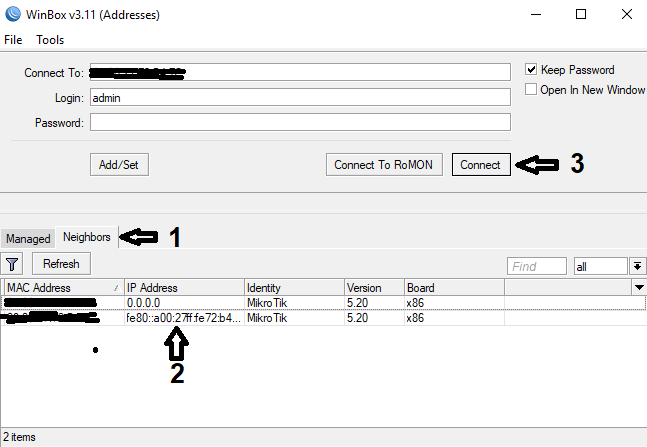Click the Refresh button
The width and height of the screenshot is (647, 447).
pyautogui.click(x=61, y=264)
